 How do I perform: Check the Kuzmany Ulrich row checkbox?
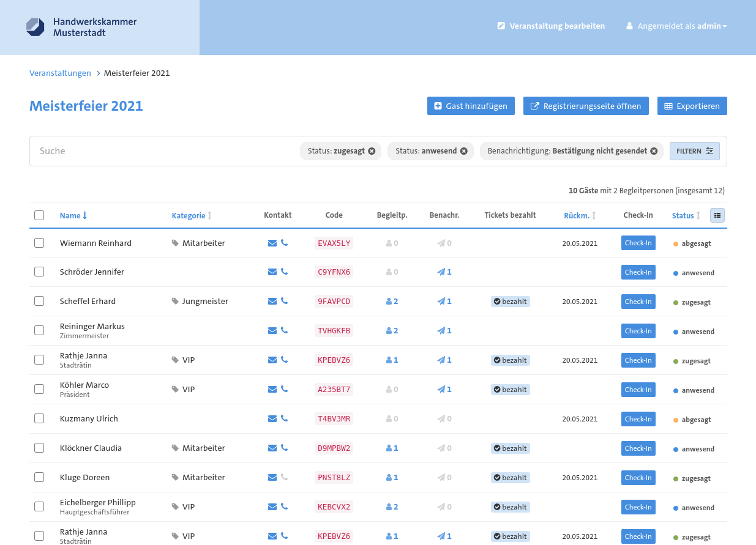[x=39, y=418]
